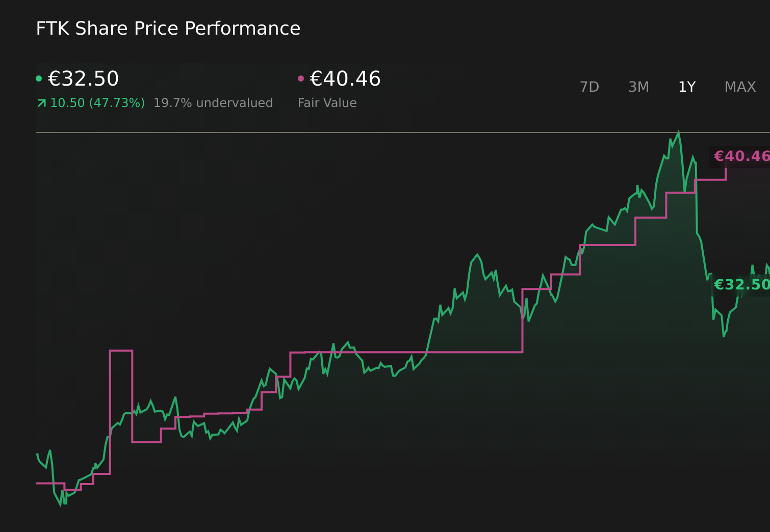Click the FTK Share Price Performance title

click(168, 29)
